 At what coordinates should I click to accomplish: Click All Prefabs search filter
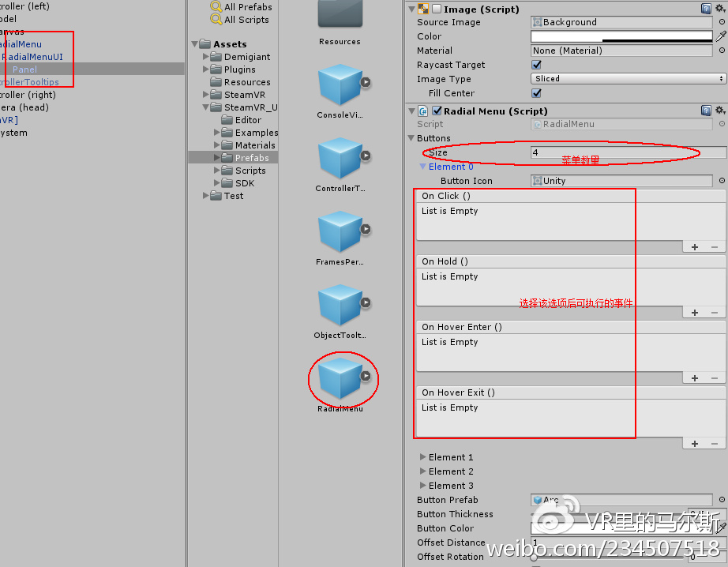[242, 7]
